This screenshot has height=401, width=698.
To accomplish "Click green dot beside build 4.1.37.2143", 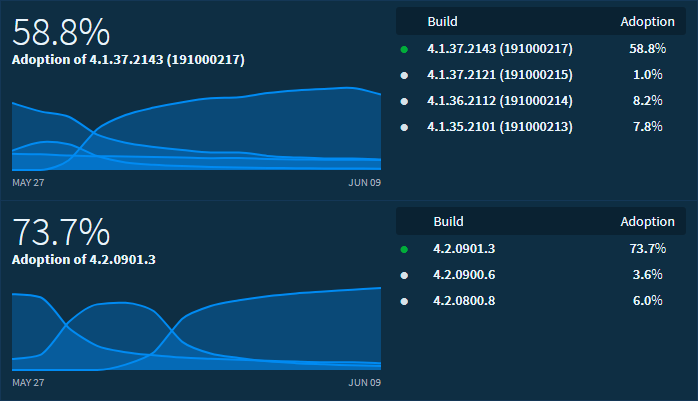I will [x=404, y=48].
